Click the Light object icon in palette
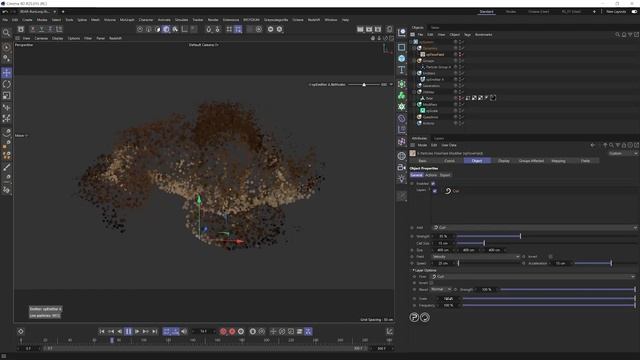Screen dimensions: 640x360 click(402, 179)
